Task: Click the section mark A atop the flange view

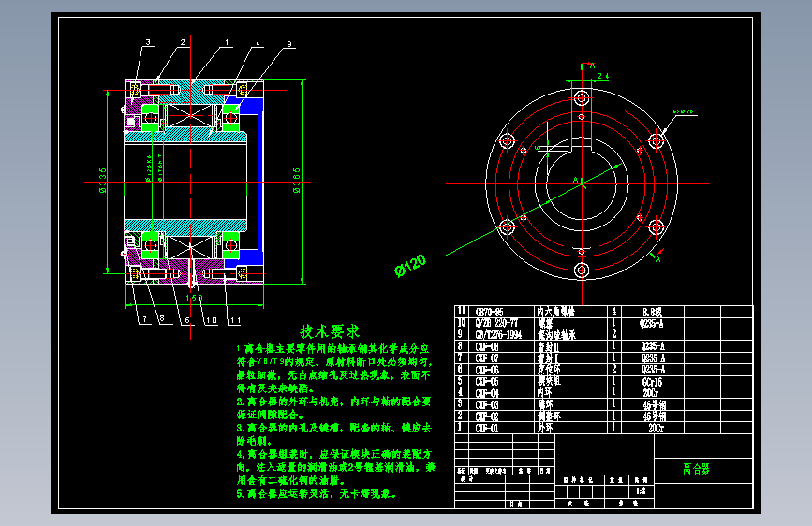Action: point(593,66)
